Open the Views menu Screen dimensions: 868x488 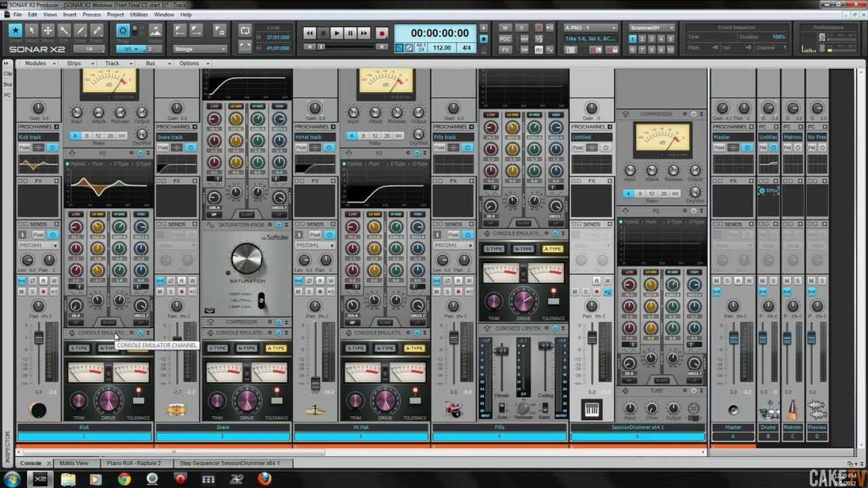coord(50,14)
